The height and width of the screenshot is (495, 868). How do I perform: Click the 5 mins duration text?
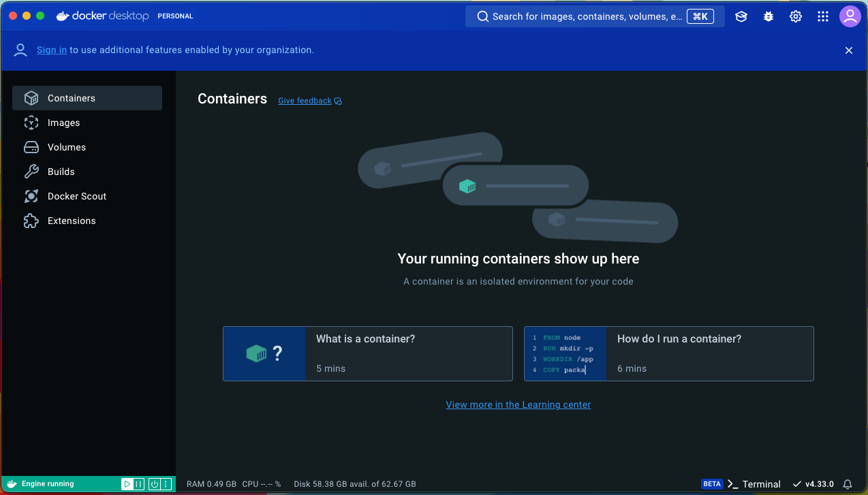[x=330, y=368]
